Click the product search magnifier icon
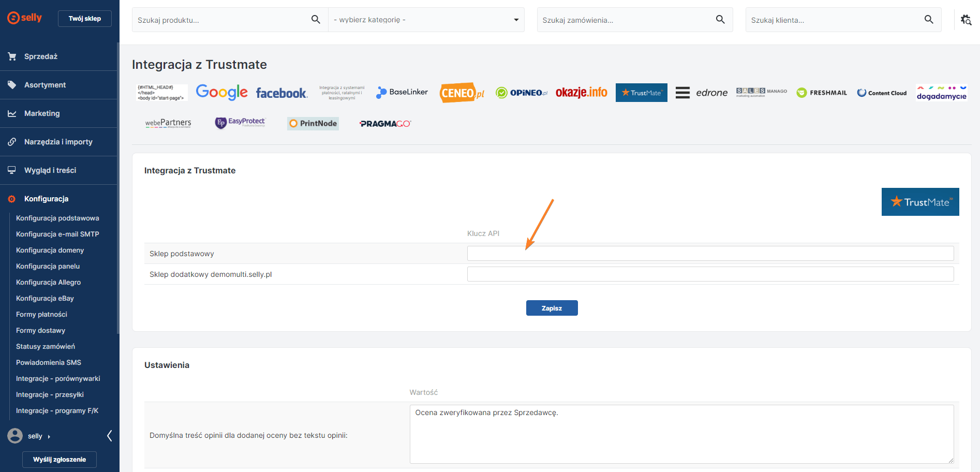 (x=316, y=20)
